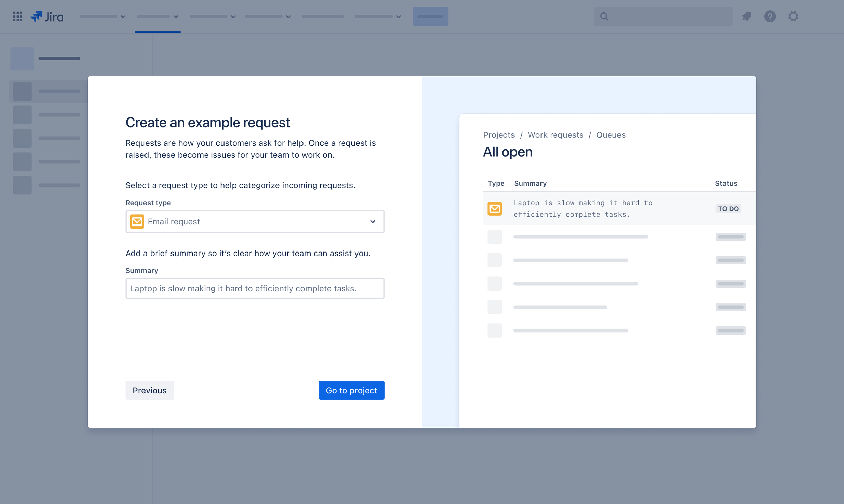Open the app switcher grid icon
Screen dimensions: 844x504
(17, 16)
